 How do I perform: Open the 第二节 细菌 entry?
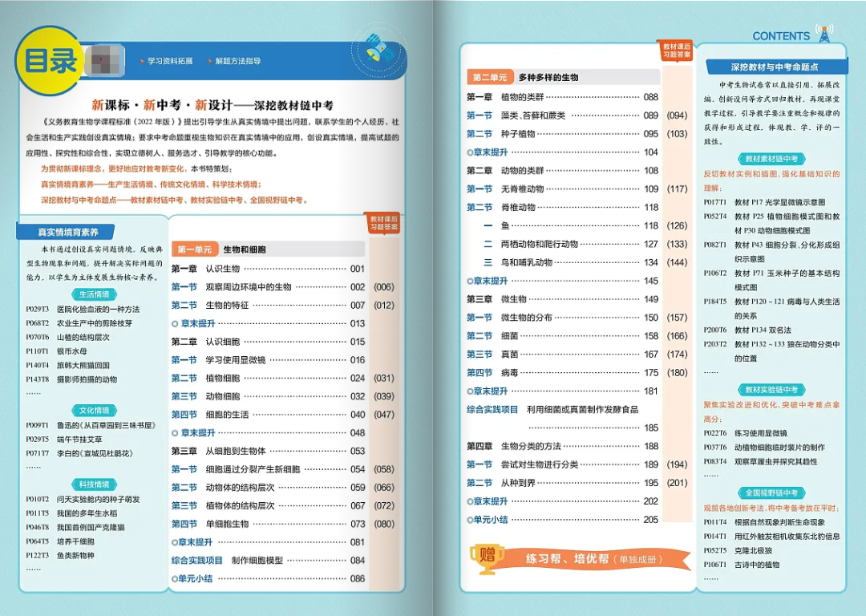(562, 336)
